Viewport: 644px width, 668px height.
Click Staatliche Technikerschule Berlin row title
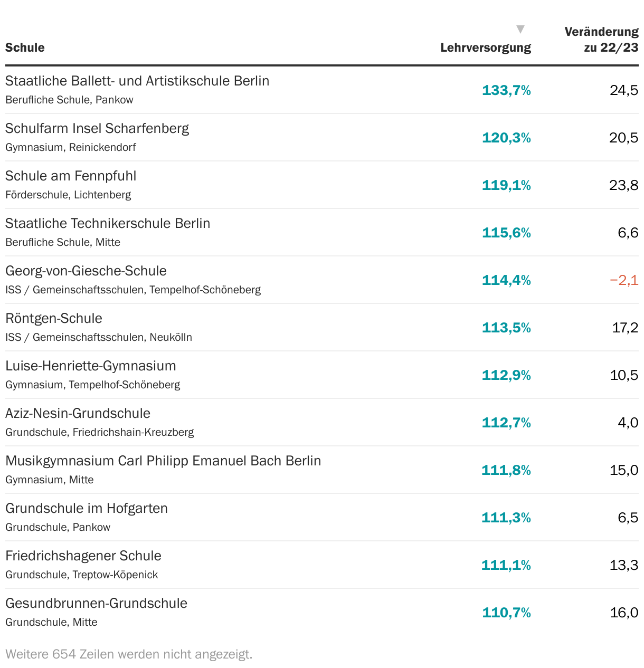tap(108, 224)
